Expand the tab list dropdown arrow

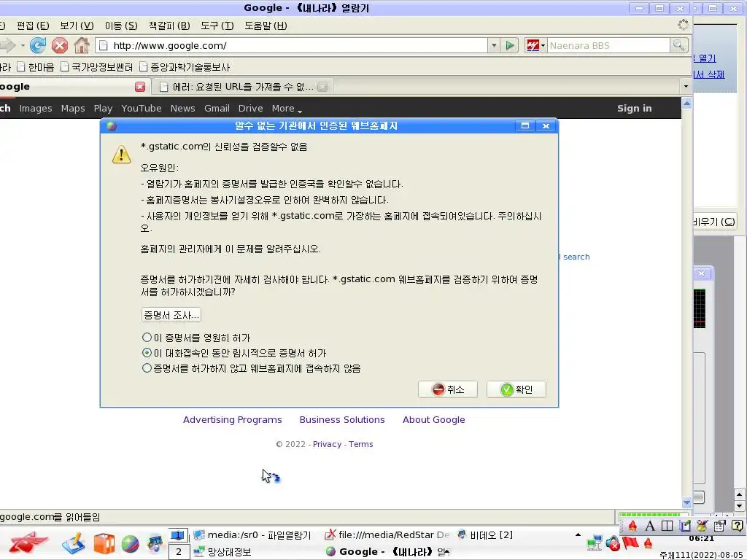click(x=686, y=87)
